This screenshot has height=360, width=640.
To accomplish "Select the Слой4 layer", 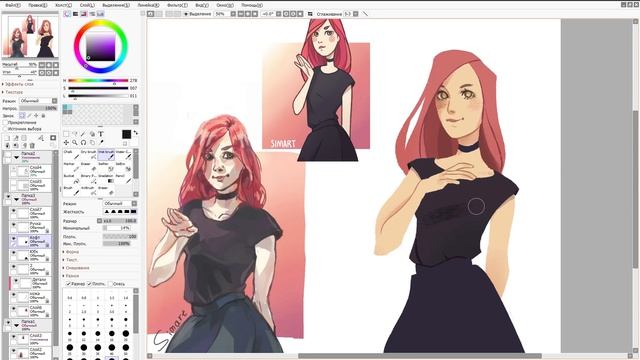I will point(31,171).
